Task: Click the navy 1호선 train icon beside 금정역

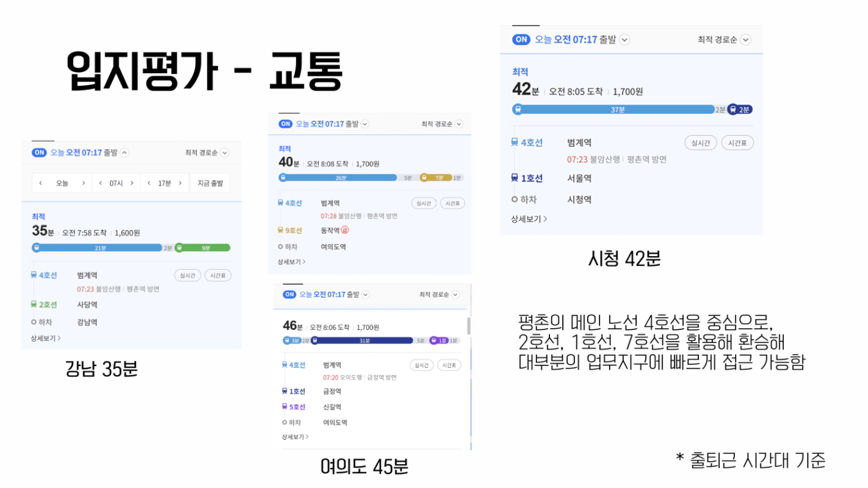Action: pos(285,391)
